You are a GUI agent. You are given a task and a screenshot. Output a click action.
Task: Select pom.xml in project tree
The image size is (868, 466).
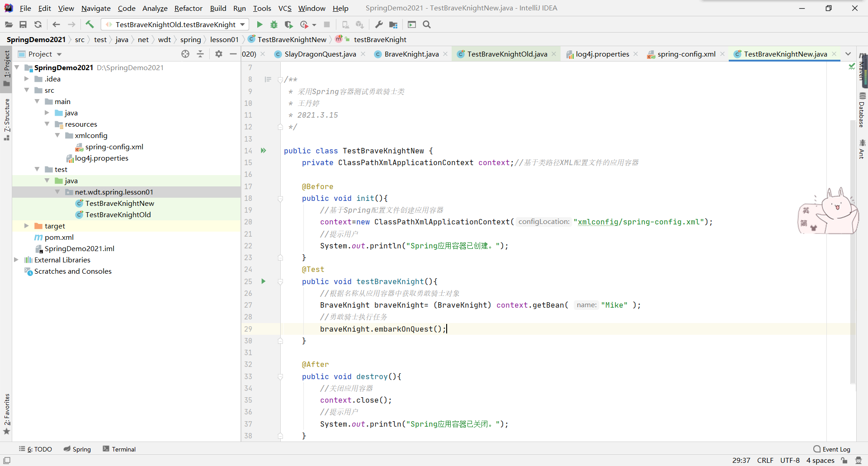coord(59,237)
